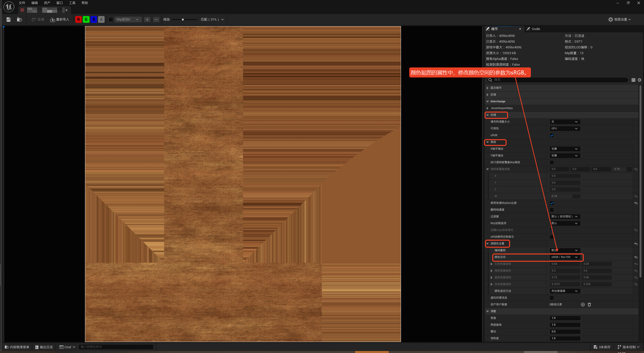
Task: Adjust the 缩放 zoom slider
Action: click(x=184, y=20)
